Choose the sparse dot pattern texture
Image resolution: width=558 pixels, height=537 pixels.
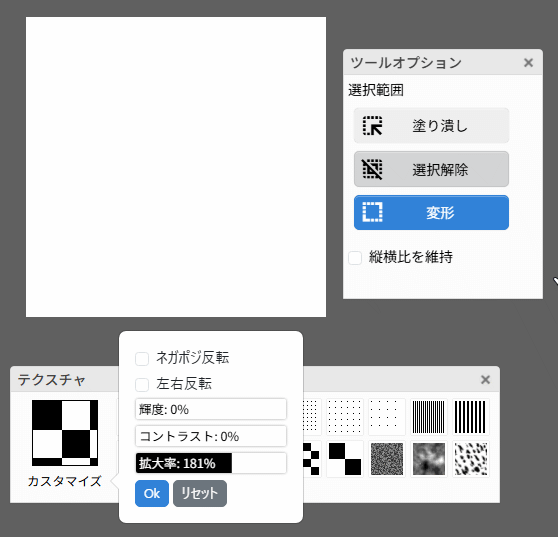(x=387, y=417)
